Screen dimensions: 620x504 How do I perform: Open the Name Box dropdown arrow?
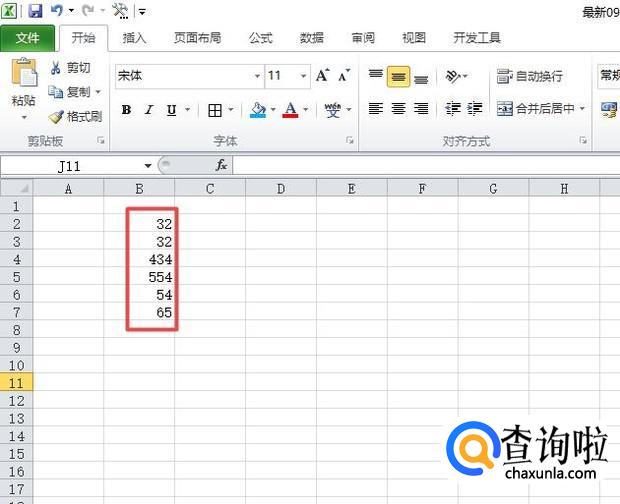(x=148, y=166)
